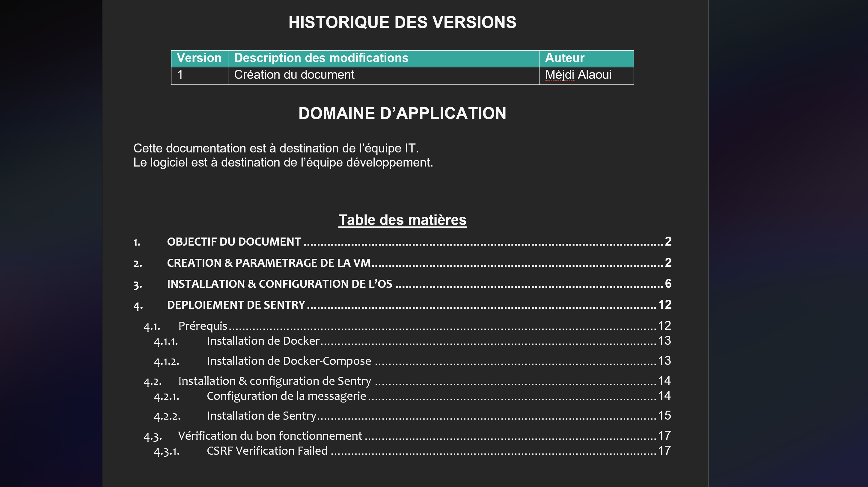Jump to Installation de Docker entry
Image resolution: width=868 pixels, height=487 pixels.
263,341
